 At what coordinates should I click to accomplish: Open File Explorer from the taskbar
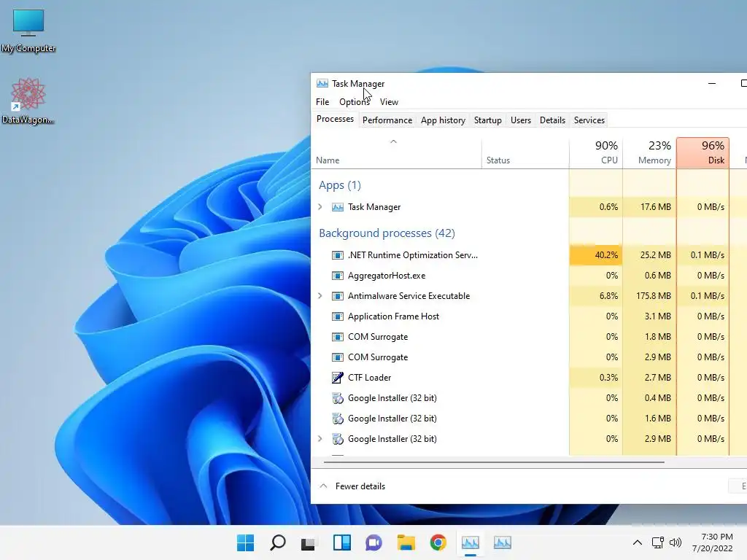(x=406, y=542)
